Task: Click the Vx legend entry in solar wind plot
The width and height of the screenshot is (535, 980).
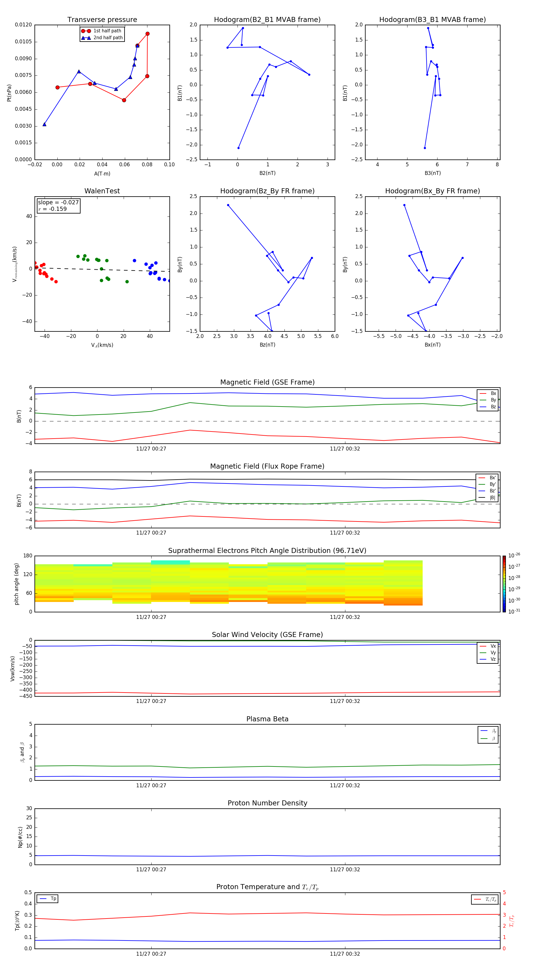Action: [x=488, y=646]
